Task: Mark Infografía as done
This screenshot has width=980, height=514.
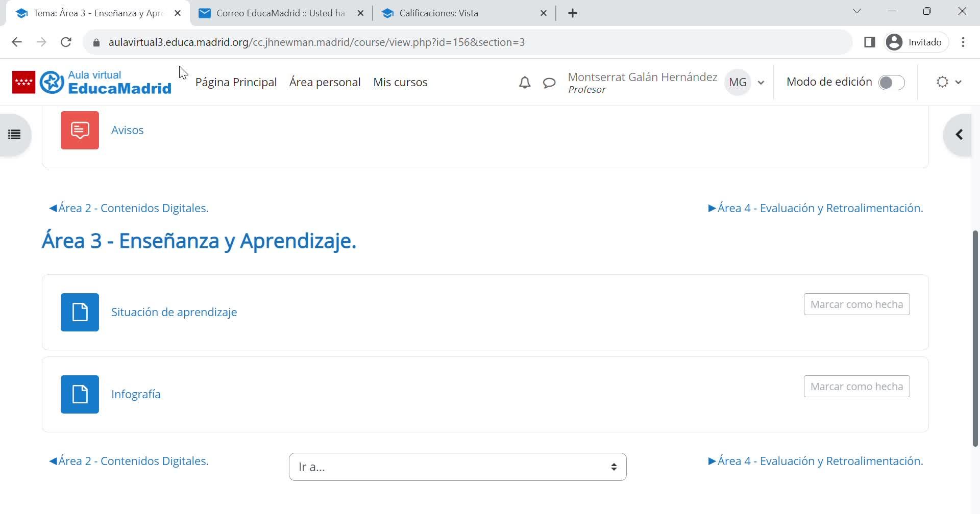Action: coord(856,387)
